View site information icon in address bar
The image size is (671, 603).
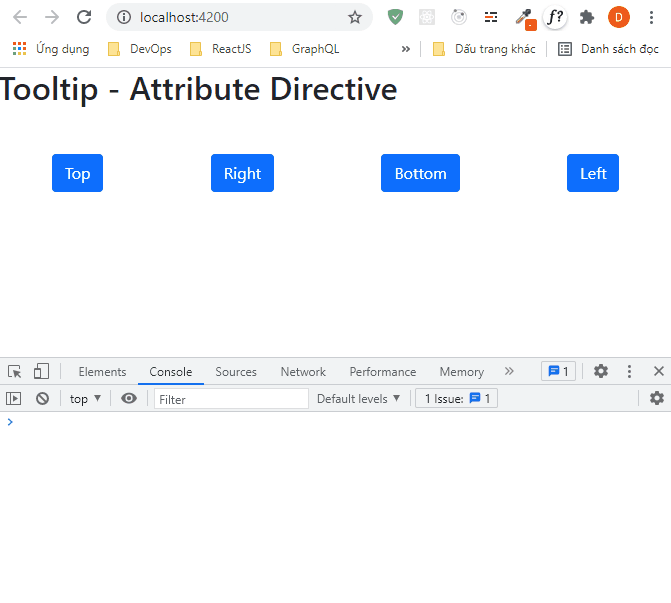[124, 17]
